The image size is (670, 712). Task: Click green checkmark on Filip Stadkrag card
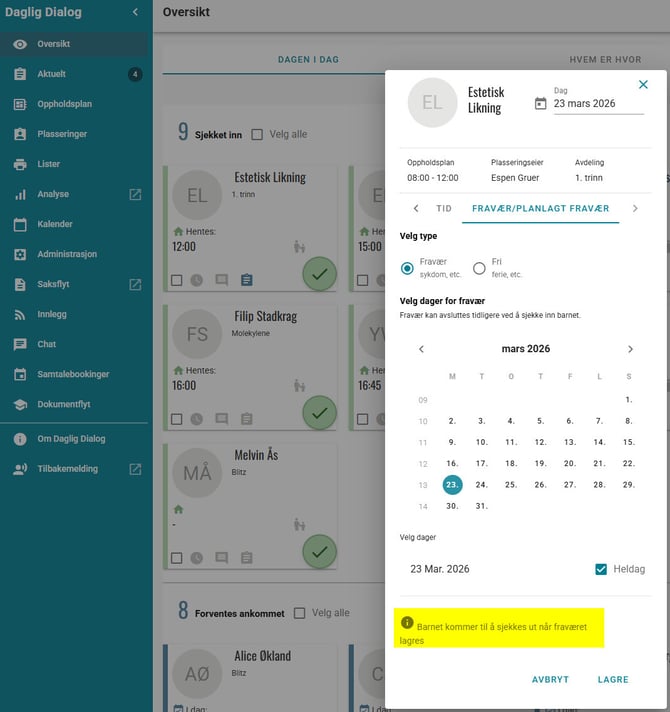pyautogui.click(x=320, y=413)
